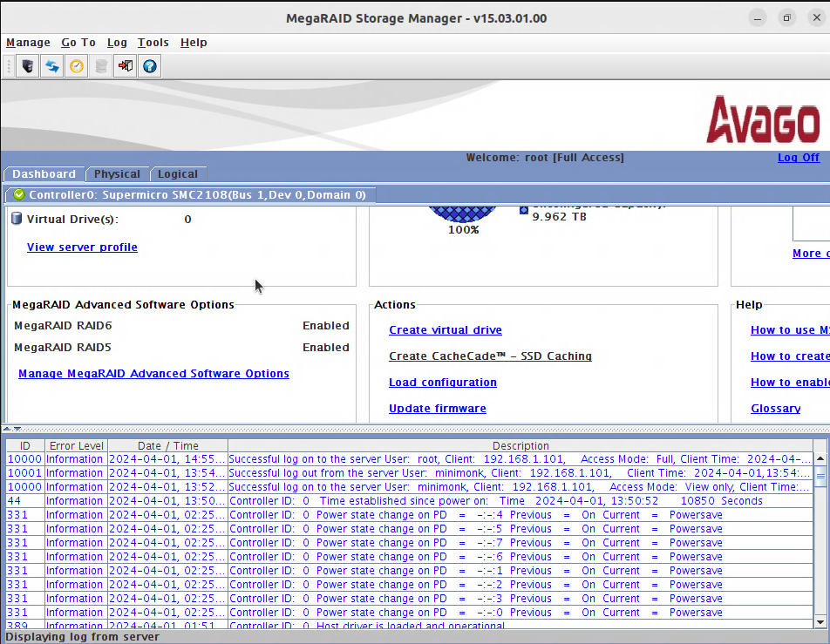This screenshot has width=830, height=644.
Task: Switch to the Physical tab
Action: coord(117,174)
